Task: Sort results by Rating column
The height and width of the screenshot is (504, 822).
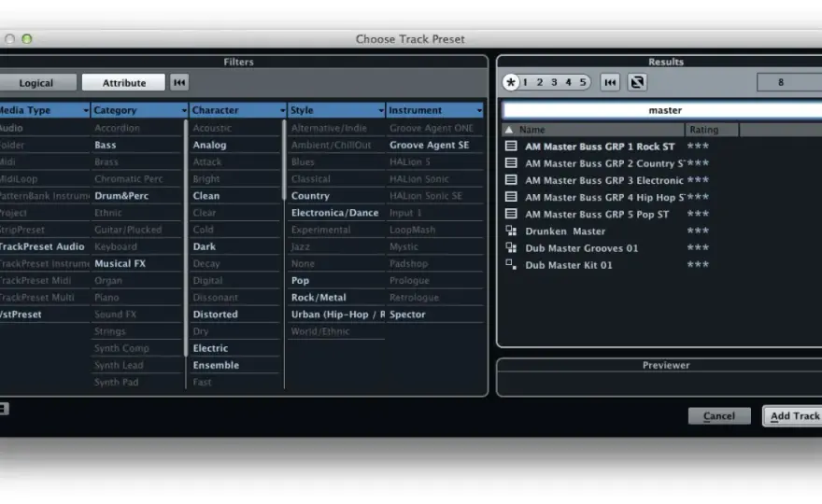Action: pyautogui.click(x=712, y=130)
